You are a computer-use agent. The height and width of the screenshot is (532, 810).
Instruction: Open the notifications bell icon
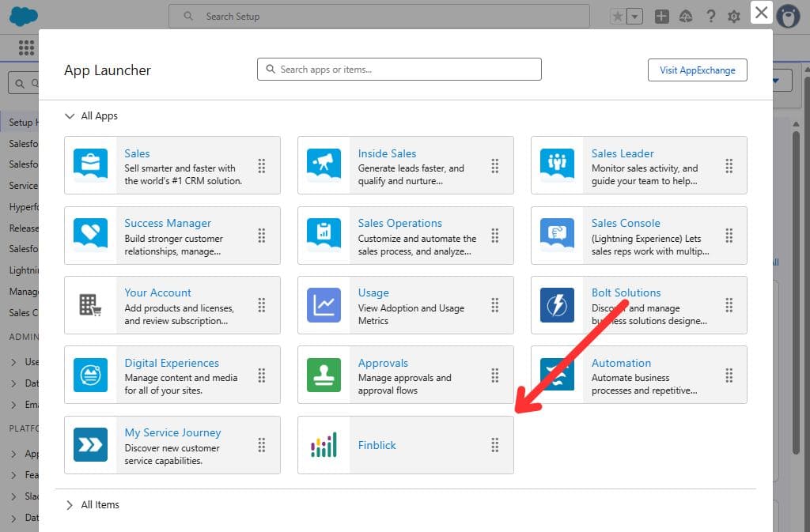point(686,17)
